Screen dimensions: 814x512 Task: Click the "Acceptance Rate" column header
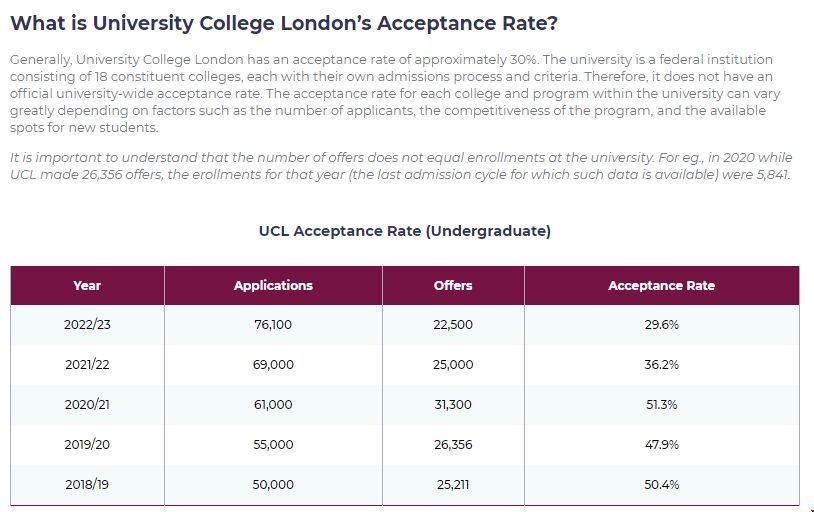pos(661,285)
